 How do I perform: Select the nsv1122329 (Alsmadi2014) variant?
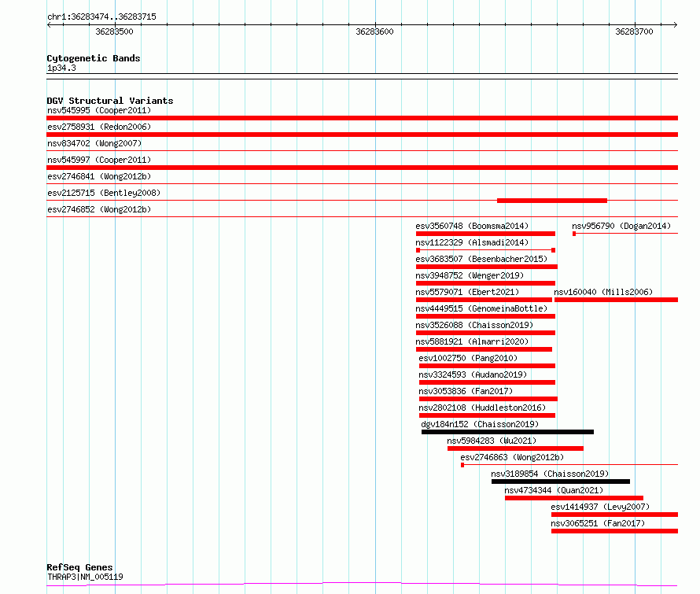click(x=472, y=242)
